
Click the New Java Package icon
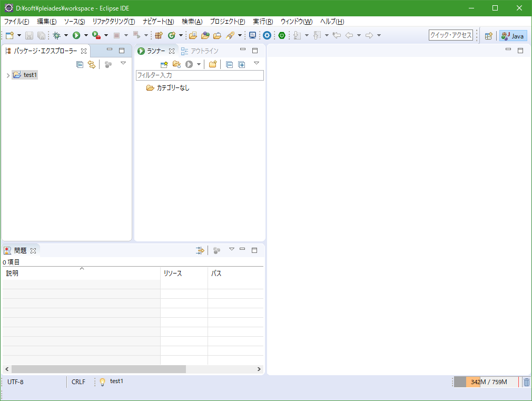pyautogui.click(x=158, y=35)
